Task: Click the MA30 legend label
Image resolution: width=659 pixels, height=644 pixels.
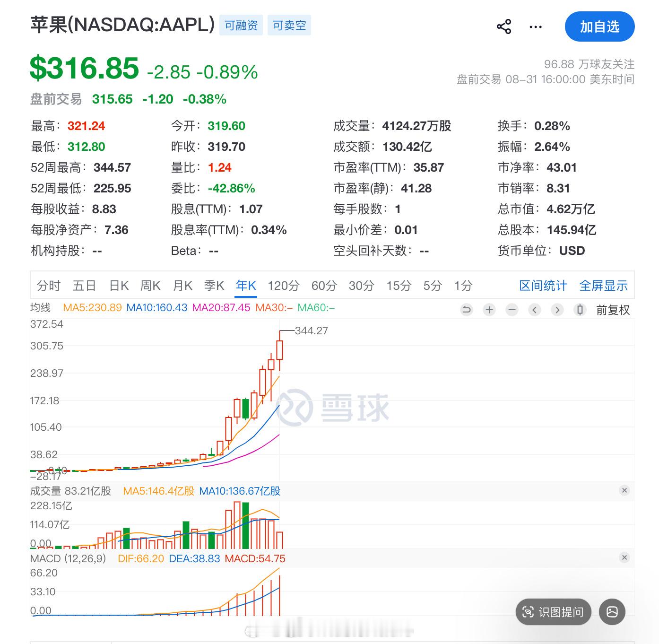Action: (274, 307)
